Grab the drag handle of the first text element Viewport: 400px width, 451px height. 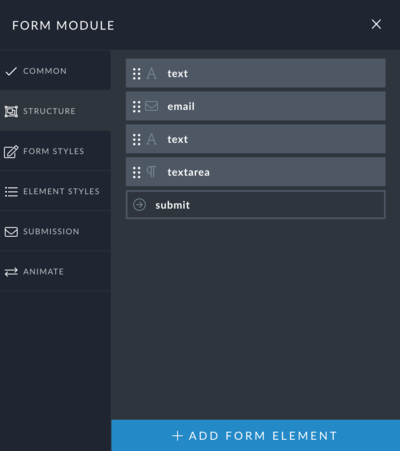[137, 74]
